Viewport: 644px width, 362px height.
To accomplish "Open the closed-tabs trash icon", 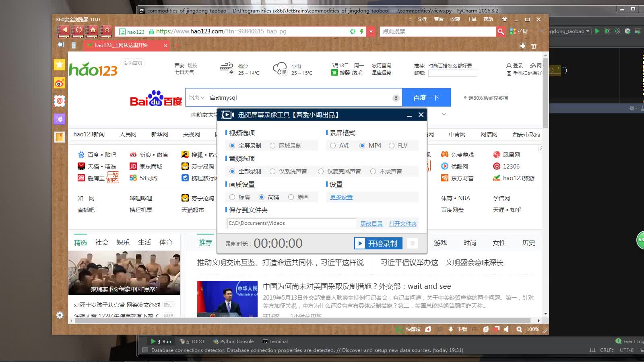I will (x=534, y=46).
